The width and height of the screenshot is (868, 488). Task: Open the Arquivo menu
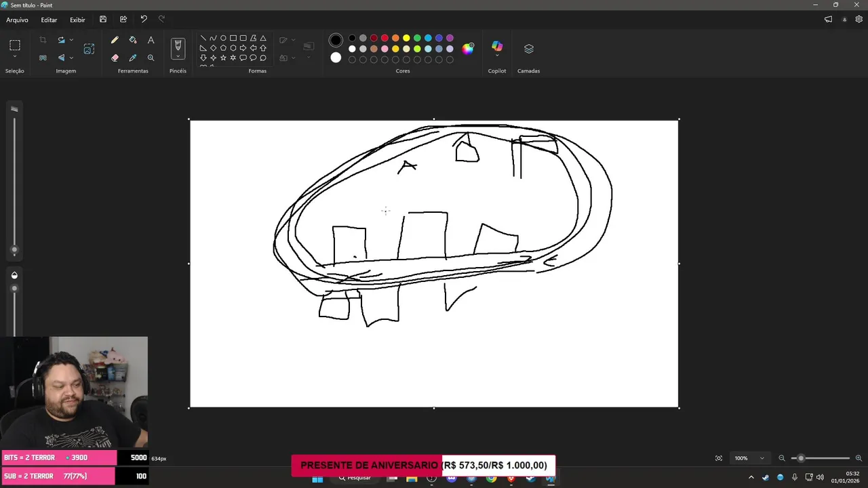(18, 20)
